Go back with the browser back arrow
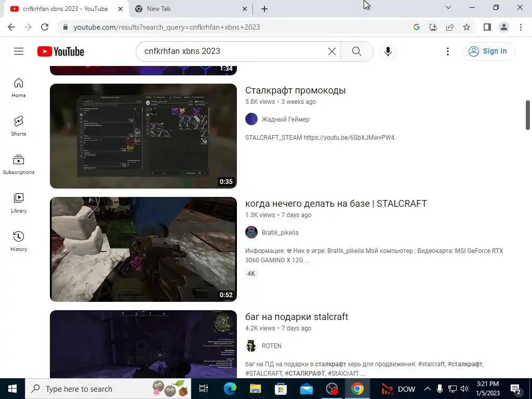532x399 pixels. (x=11, y=27)
